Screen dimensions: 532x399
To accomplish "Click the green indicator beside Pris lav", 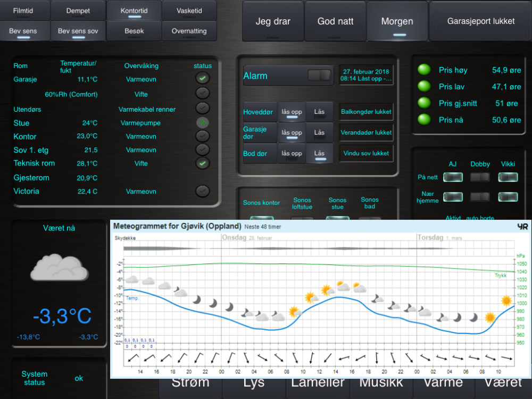I will (424, 86).
